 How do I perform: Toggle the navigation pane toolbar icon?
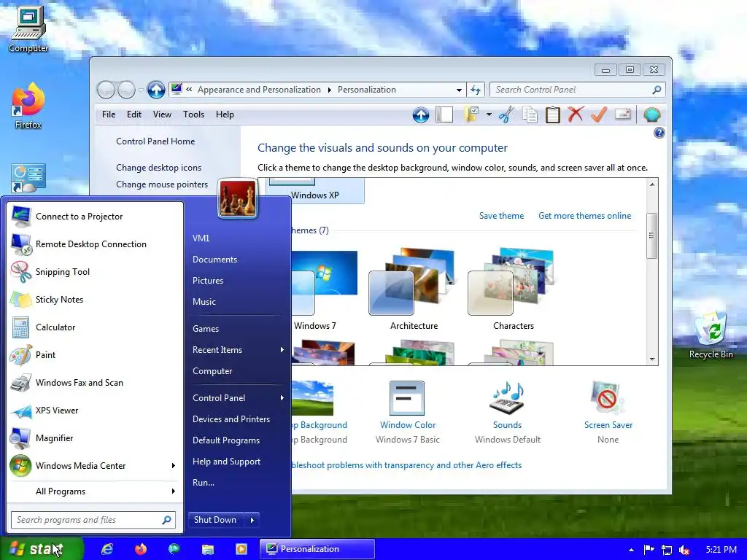pos(444,114)
